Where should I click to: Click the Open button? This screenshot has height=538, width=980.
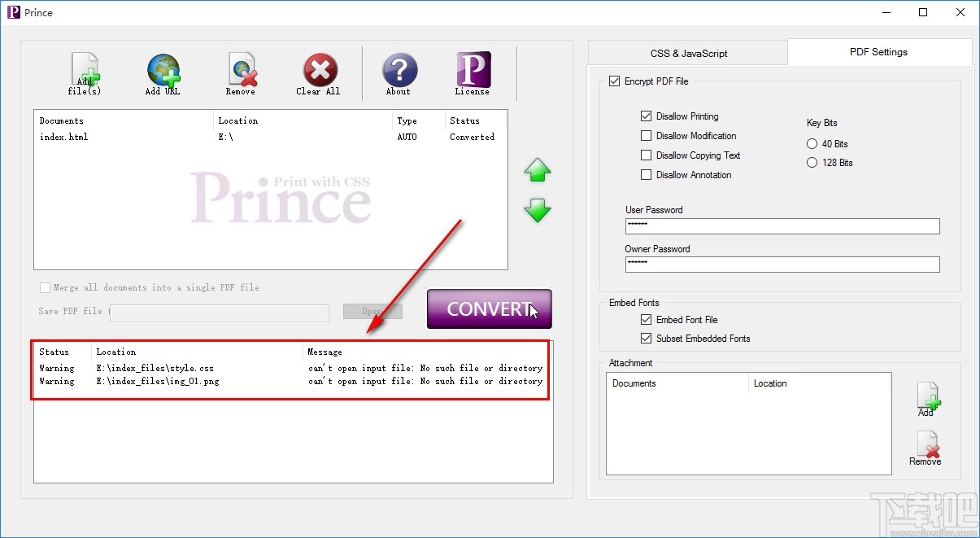(x=372, y=311)
